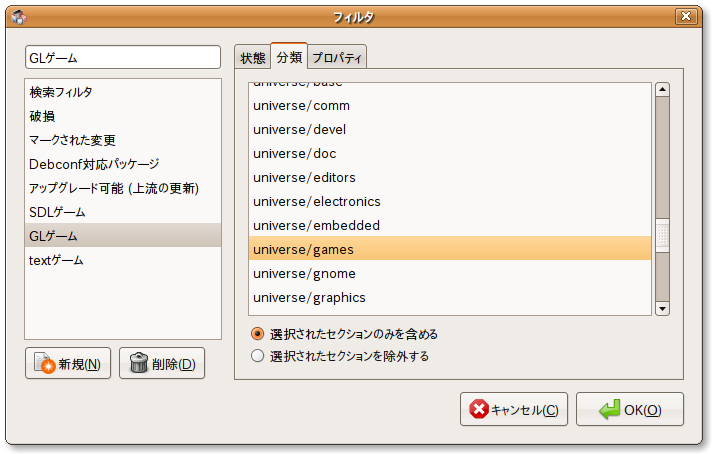The image size is (712, 454).
Task: Select universe/embedded section
Action: pyautogui.click(x=450, y=226)
